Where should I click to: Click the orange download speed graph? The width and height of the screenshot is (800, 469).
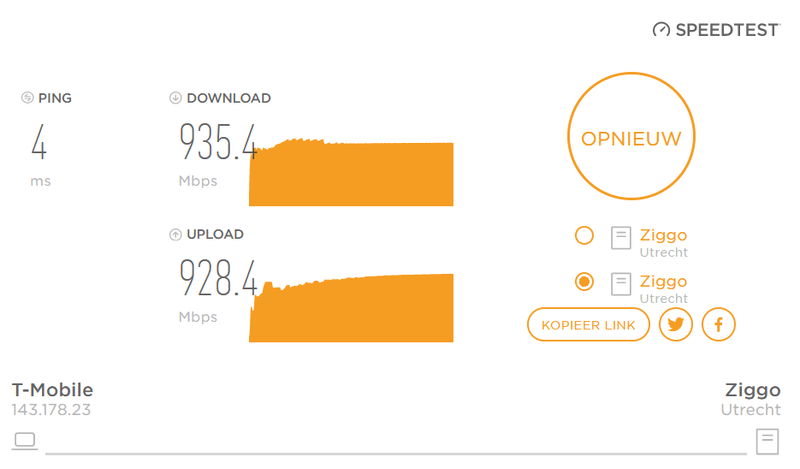point(351,173)
